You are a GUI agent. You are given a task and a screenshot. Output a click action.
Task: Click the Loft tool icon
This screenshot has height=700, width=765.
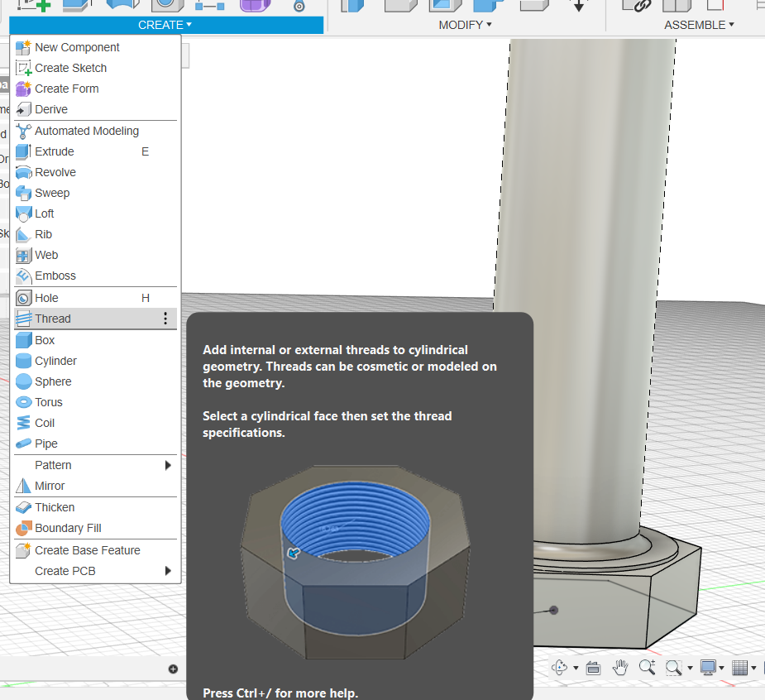point(23,213)
